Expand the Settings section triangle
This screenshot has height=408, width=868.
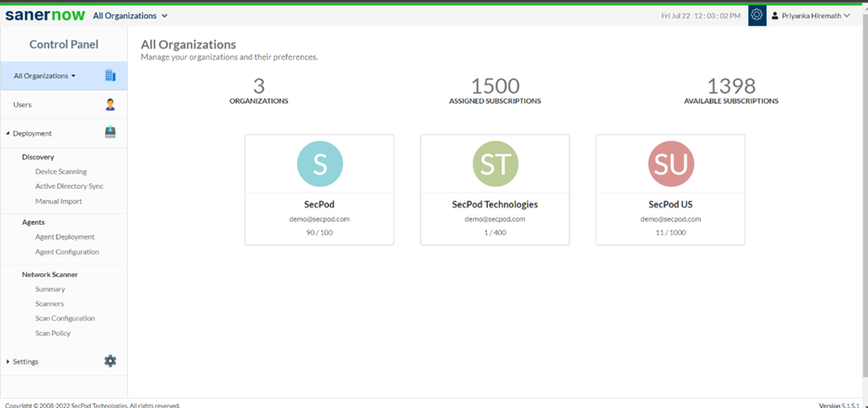coord(7,362)
